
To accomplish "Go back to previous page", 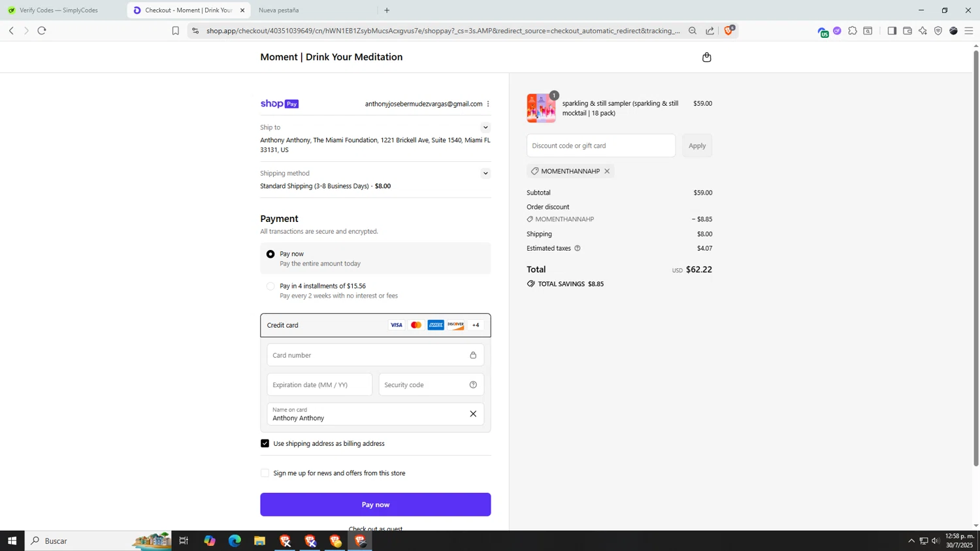I will (11, 31).
